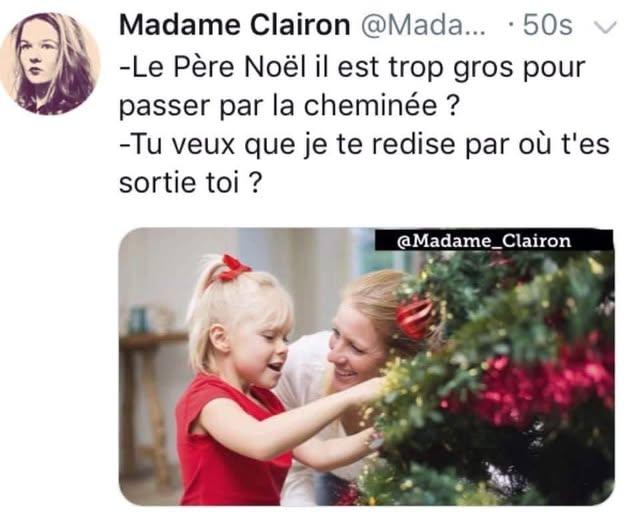Open the truncated @Mada... handle

click(x=423, y=26)
